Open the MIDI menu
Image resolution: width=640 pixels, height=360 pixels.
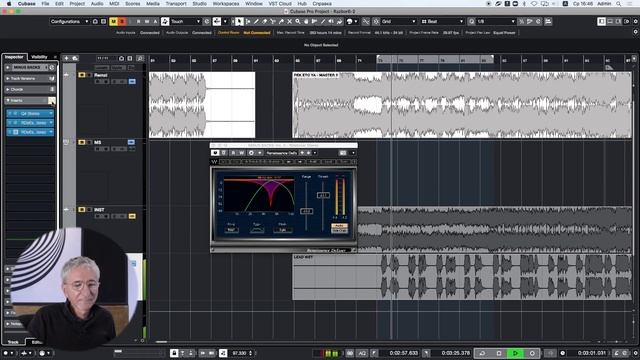[114, 4]
